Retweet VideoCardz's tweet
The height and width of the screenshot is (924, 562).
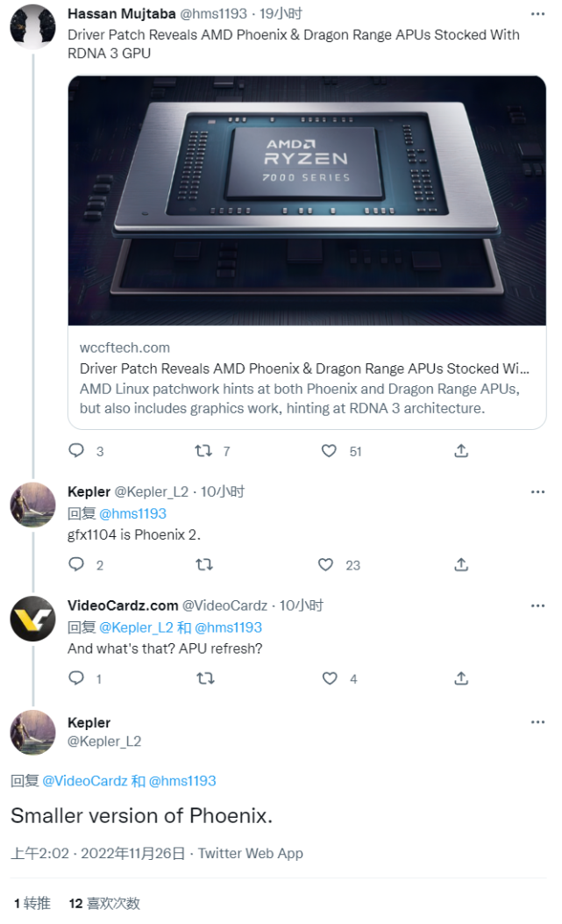(x=202, y=677)
